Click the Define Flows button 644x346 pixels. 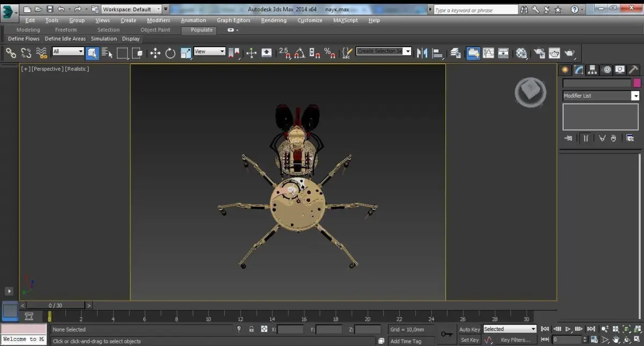click(24, 39)
